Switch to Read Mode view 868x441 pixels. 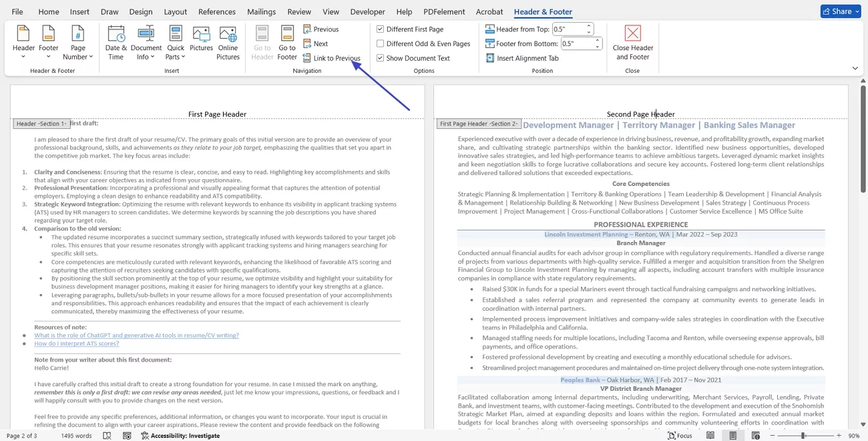pos(710,436)
